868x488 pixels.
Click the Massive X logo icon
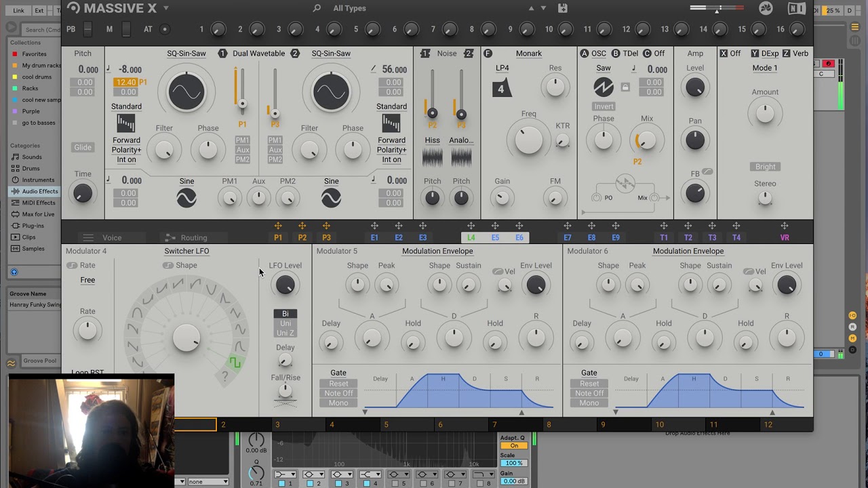pyautogui.click(x=73, y=7)
